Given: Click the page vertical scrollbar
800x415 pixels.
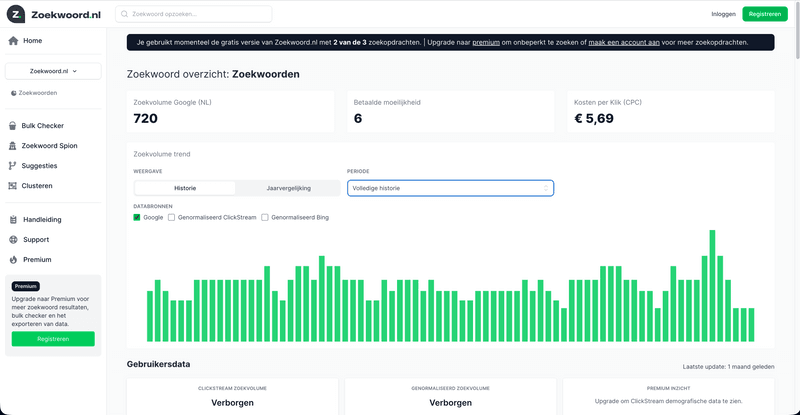Looking at the screenshot, I should click(796, 31).
